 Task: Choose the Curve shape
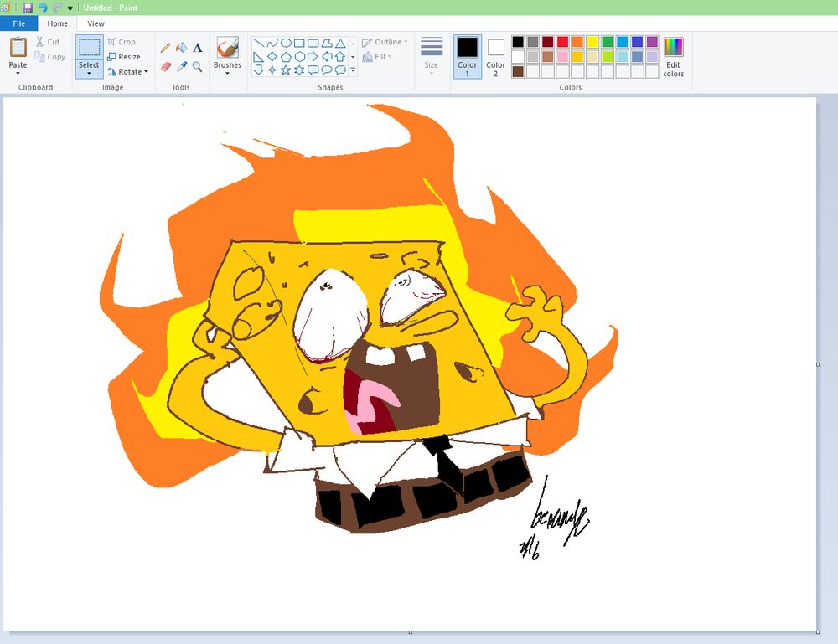pyautogui.click(x=272, y=43)
